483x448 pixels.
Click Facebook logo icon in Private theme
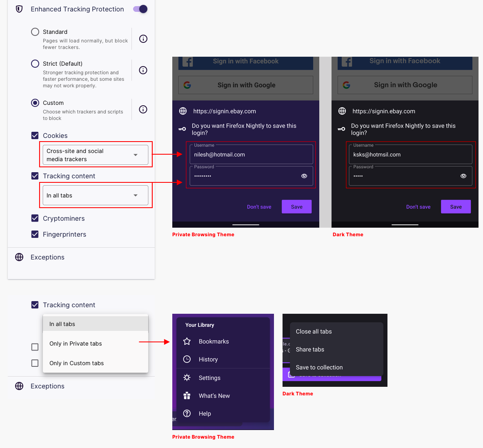(187, 62)
